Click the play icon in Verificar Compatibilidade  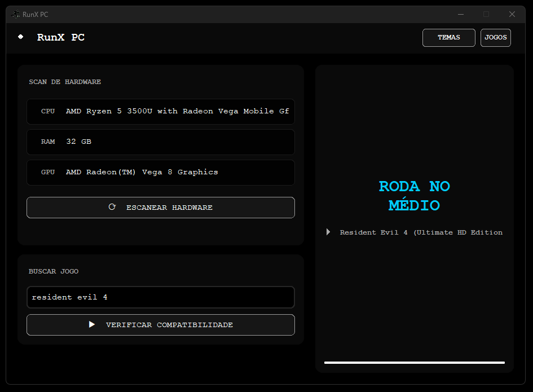click(x=92, y=324)
